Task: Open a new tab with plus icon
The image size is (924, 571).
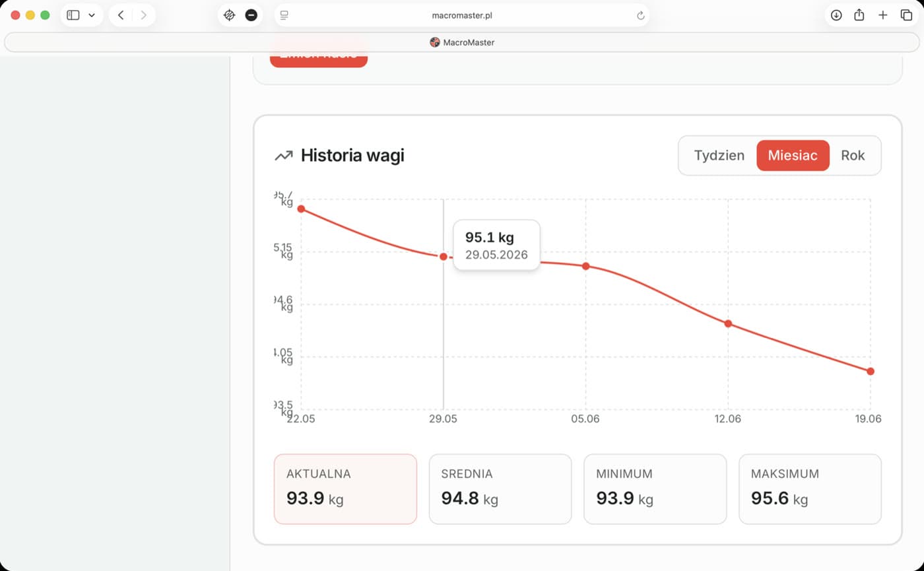Action: (x=883, y=15)
